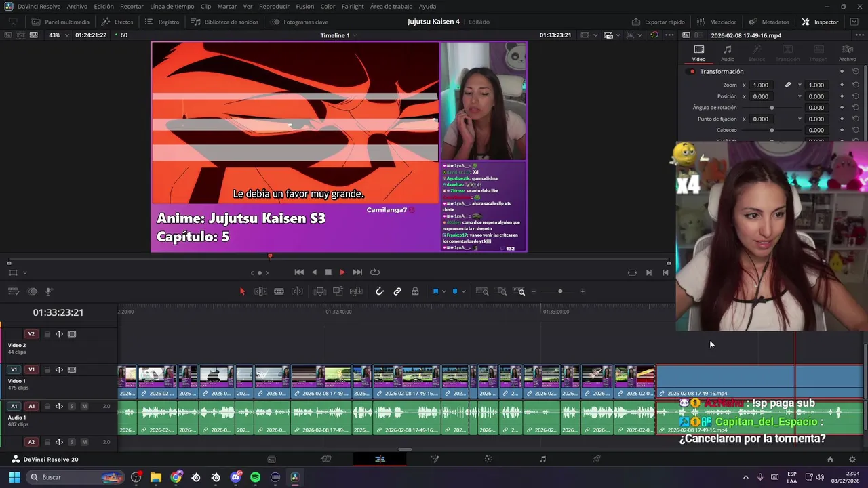
Task: Jump to last frame in viewer
Action: click(357, 272)
